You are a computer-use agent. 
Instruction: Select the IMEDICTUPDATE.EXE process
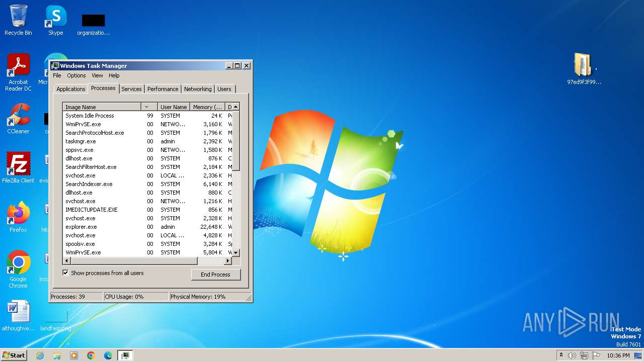tap(147, 210)
